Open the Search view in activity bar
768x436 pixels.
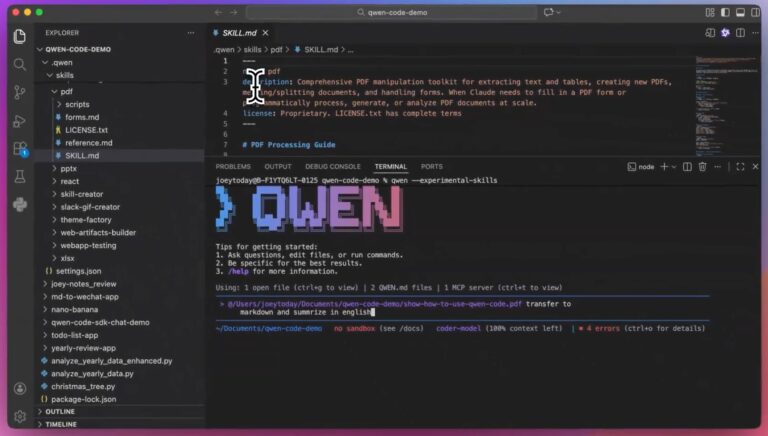pos(20,64)
